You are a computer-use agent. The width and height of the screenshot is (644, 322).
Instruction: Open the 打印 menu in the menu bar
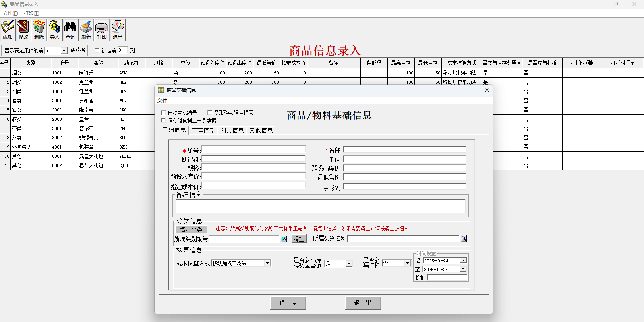(31, 13)
